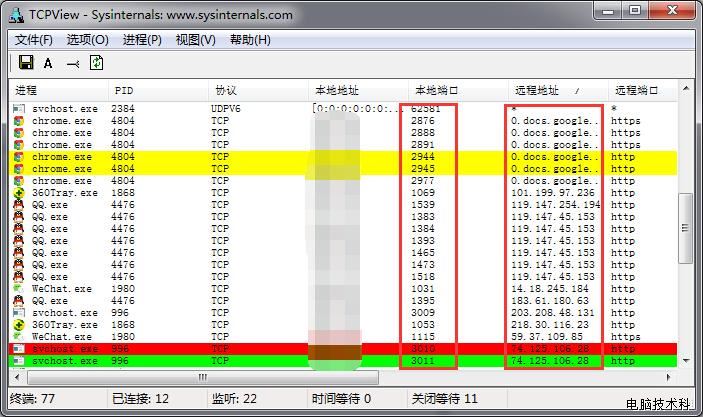Sort by the 远程端口 column header
The width and height of the screenshot is (703, 417).
pyautogui.click(x=642, y=91)
